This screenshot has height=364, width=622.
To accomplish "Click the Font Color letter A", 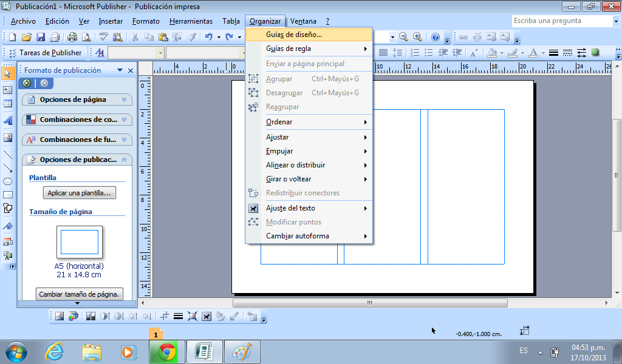I will [x=533, y=53].
